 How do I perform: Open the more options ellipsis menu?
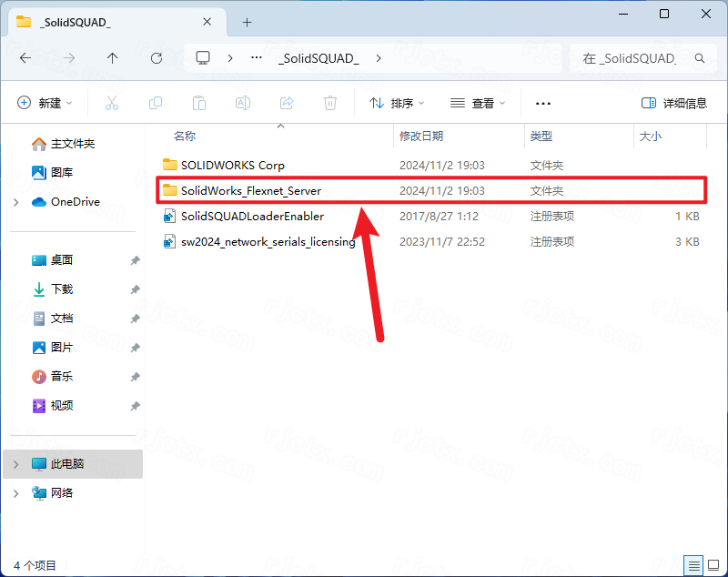tap(543, 104)
